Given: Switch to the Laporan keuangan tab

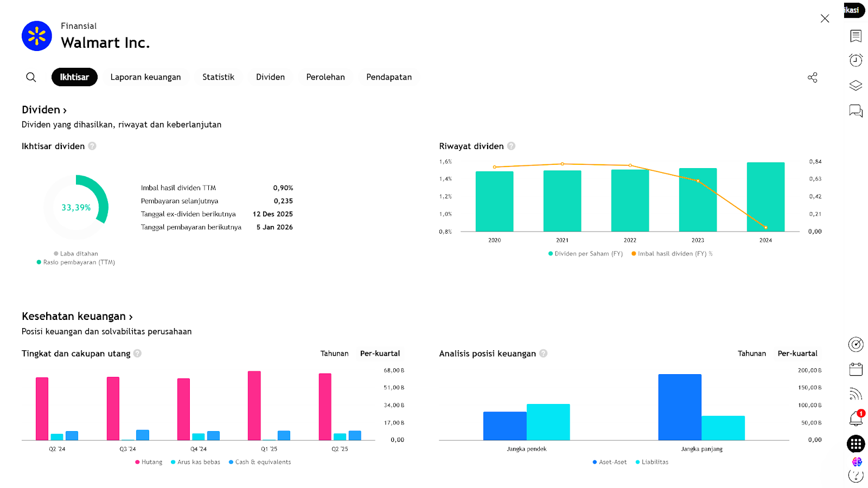Looking at the screenshot, I should [145, 77].
